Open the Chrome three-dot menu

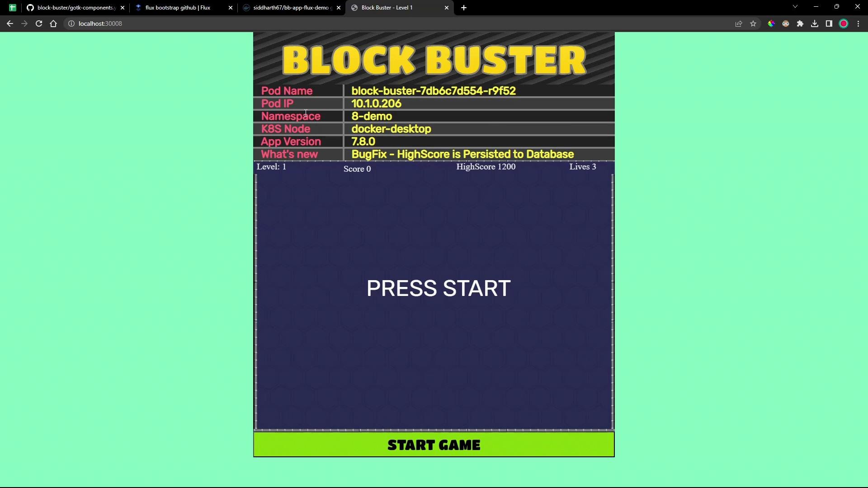(858, 23)
